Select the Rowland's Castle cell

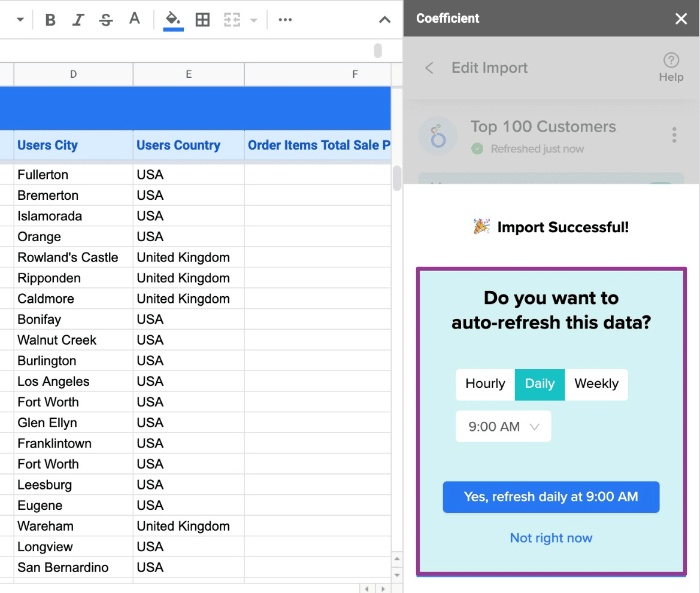pyautogui.click(x=73, y=257)
